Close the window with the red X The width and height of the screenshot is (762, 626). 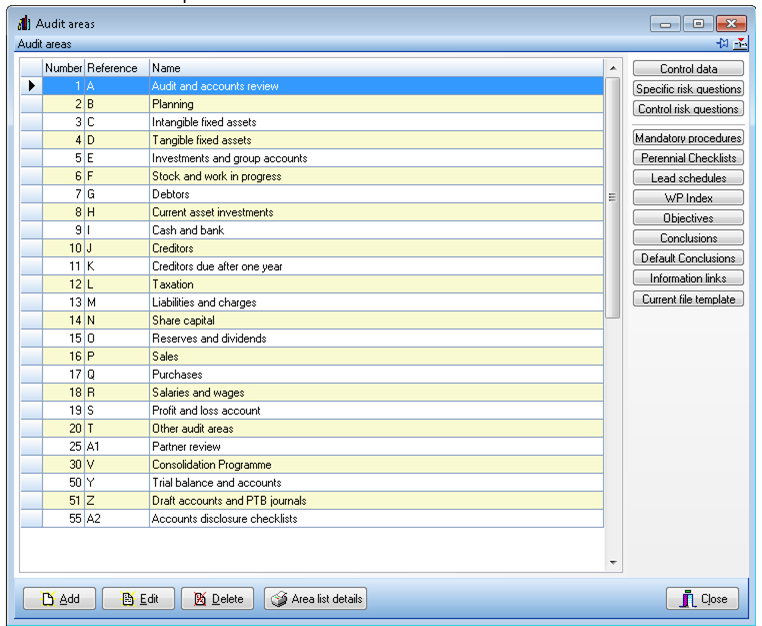[731, 24]
